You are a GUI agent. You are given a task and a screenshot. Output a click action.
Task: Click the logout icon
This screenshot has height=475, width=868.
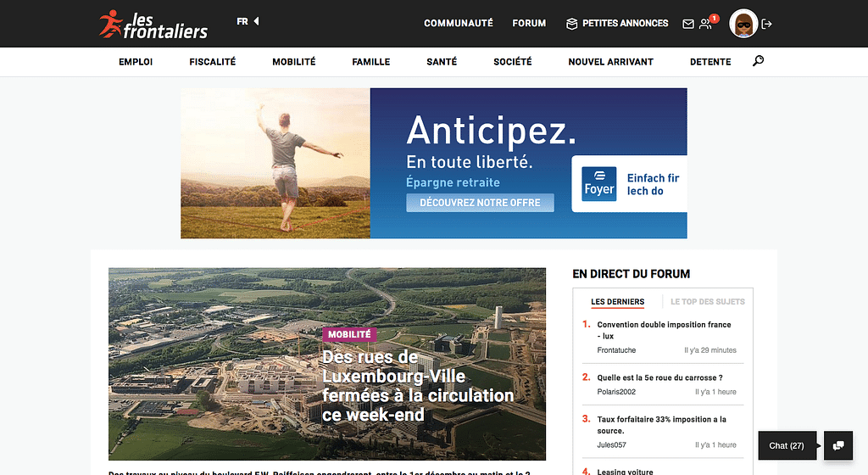point(767,24)
